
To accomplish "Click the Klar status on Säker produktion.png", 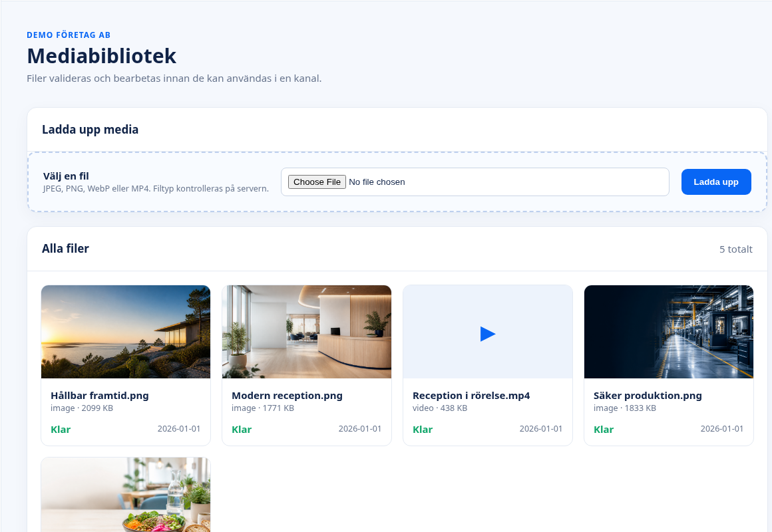I will pos(604,430).
